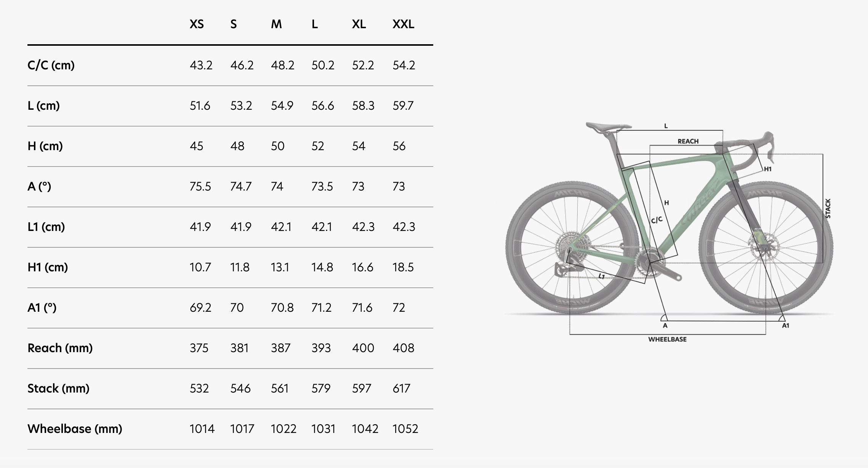Click the L1 chainstay label in the diagram

pyautogui.click(x=602, y=276)
